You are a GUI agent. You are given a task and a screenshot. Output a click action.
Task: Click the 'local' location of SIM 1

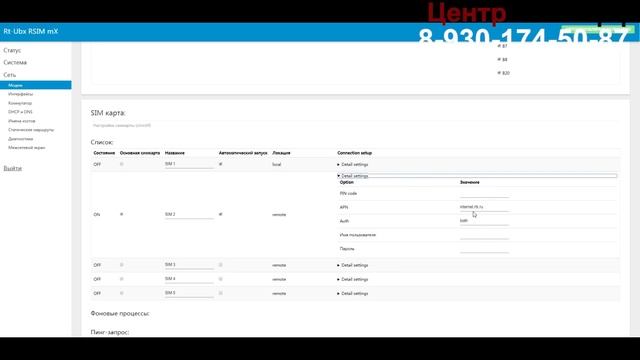[x=276, y=164]
